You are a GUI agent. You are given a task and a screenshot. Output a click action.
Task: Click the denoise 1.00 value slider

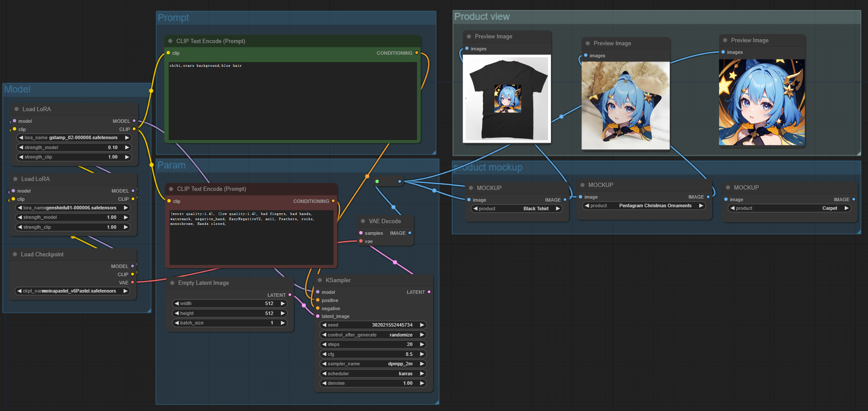(x=373, y=383)
